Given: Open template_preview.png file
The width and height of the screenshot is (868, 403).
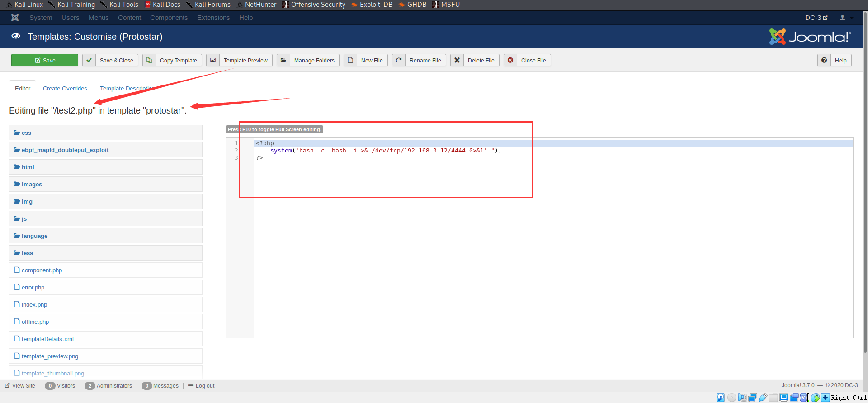Looking at the screenshot, I should pos(105,356).
